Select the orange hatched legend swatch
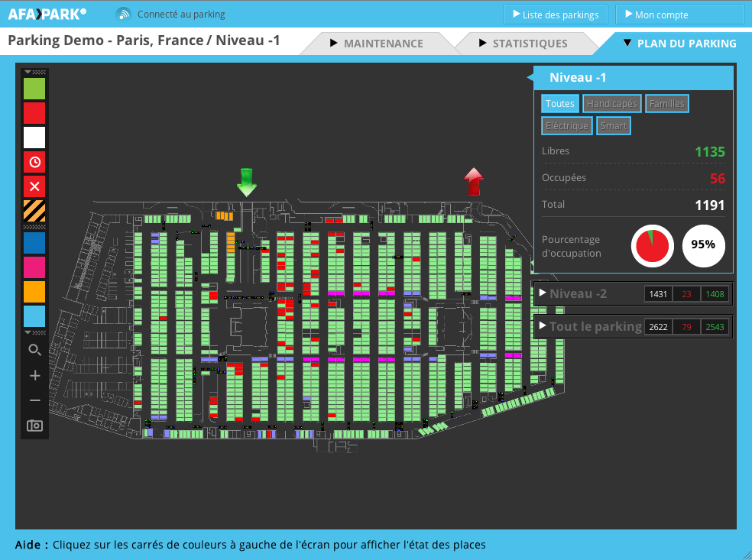 34,210
